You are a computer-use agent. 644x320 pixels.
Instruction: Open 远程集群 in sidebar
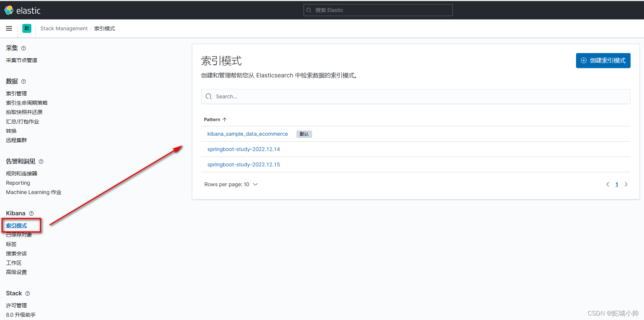tap(16, 140)
